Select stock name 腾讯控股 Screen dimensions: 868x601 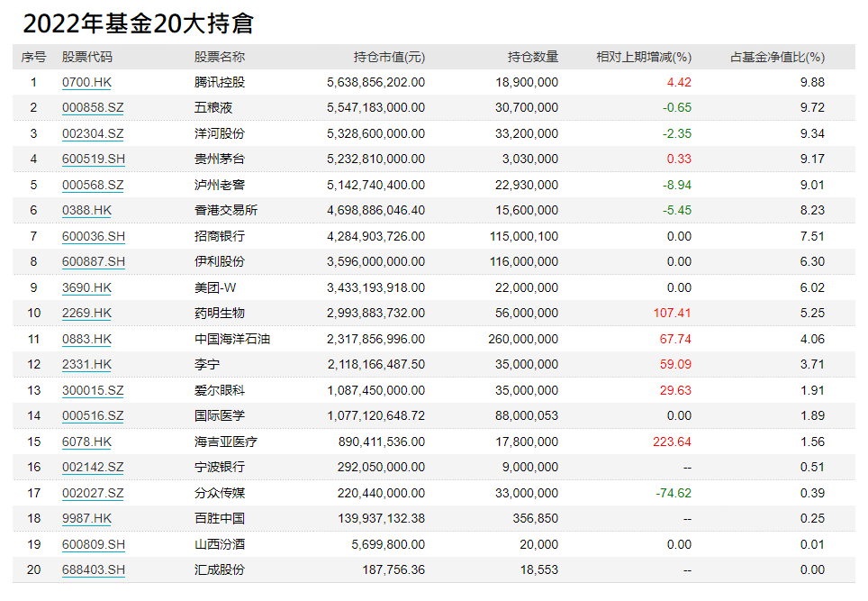tap(219, 83)
